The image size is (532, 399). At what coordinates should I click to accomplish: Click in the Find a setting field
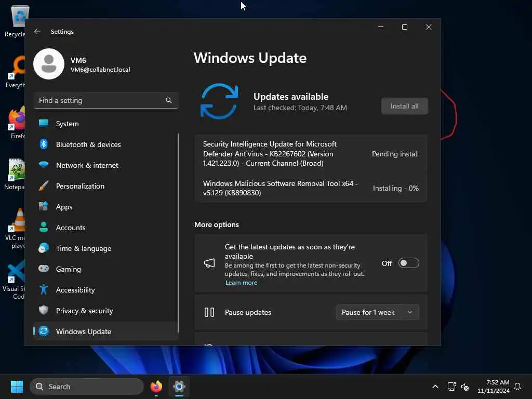106,100
